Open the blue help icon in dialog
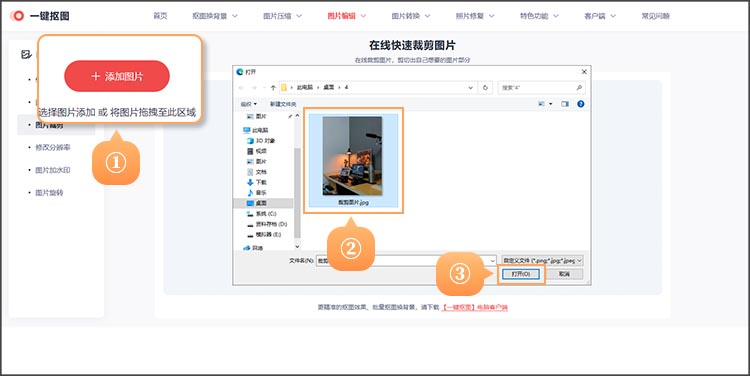The width and height of the screenshot is (750, 376). tap(581, 104)
